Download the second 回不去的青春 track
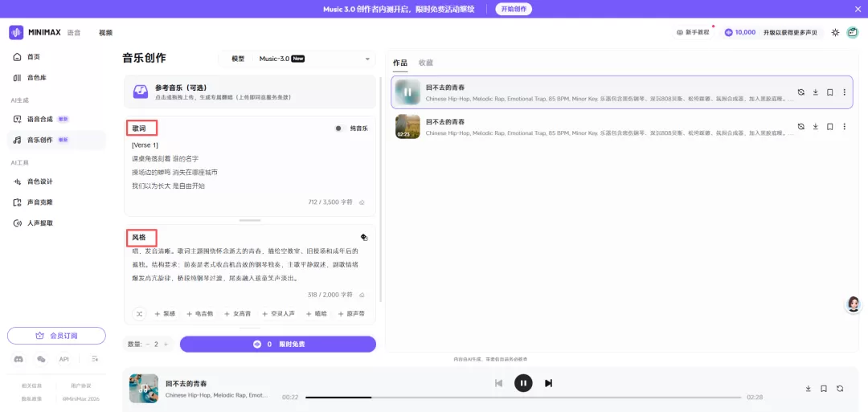Screen dimensions: 868x412 (x=816, y=126)
